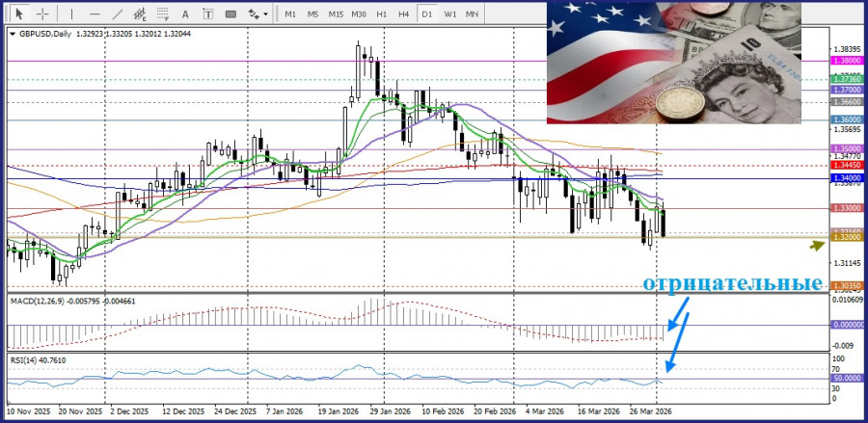The image size is (868, 423).
Task: Select the equidistant channel tool
Action: [140, 13]
